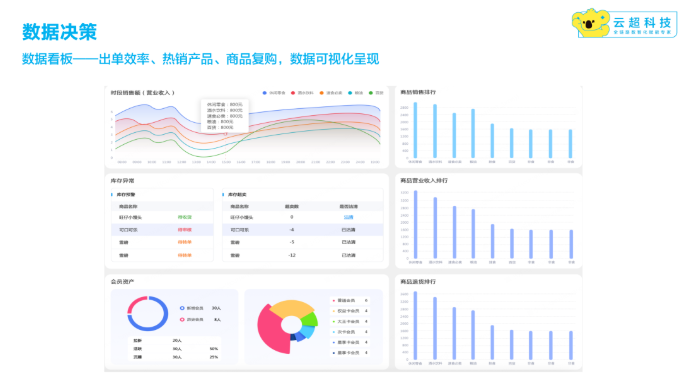Click the blue ring legend icon beside 30人
679x392 pixels.
(182, 308)
